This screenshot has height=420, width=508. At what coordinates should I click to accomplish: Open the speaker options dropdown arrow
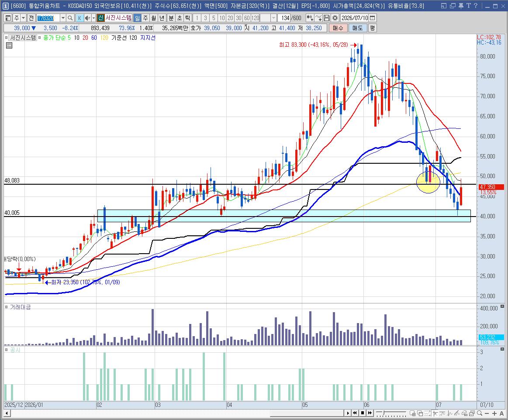[93, 18]
